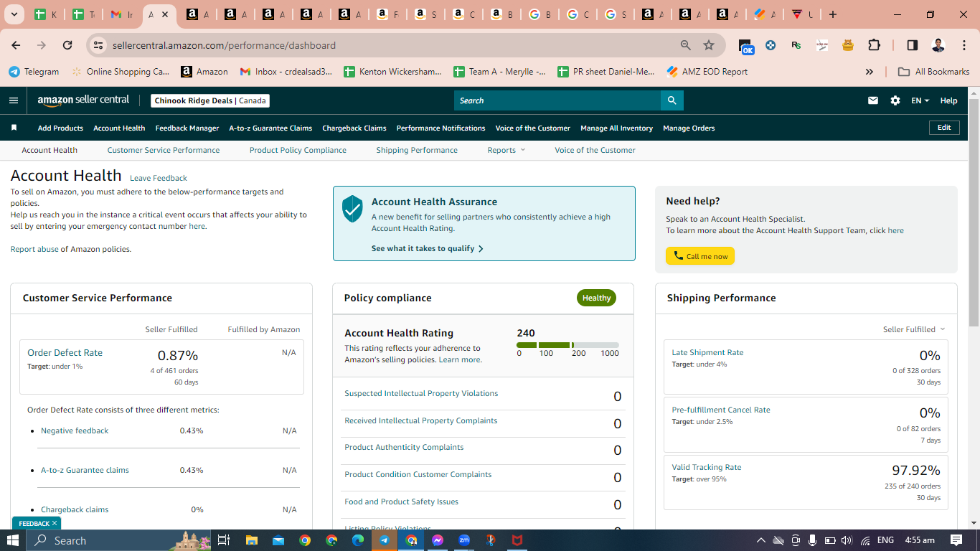Image resolution: width=980 pixels, height=551 pixels.
Task: Switch to the Shipping Performance tab
Action: (x=417, y=150)
